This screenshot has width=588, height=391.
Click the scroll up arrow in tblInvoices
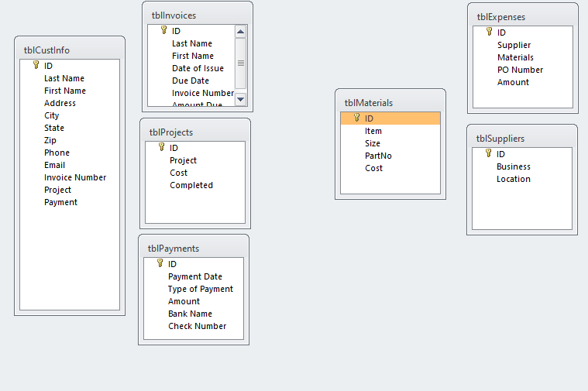240,32
